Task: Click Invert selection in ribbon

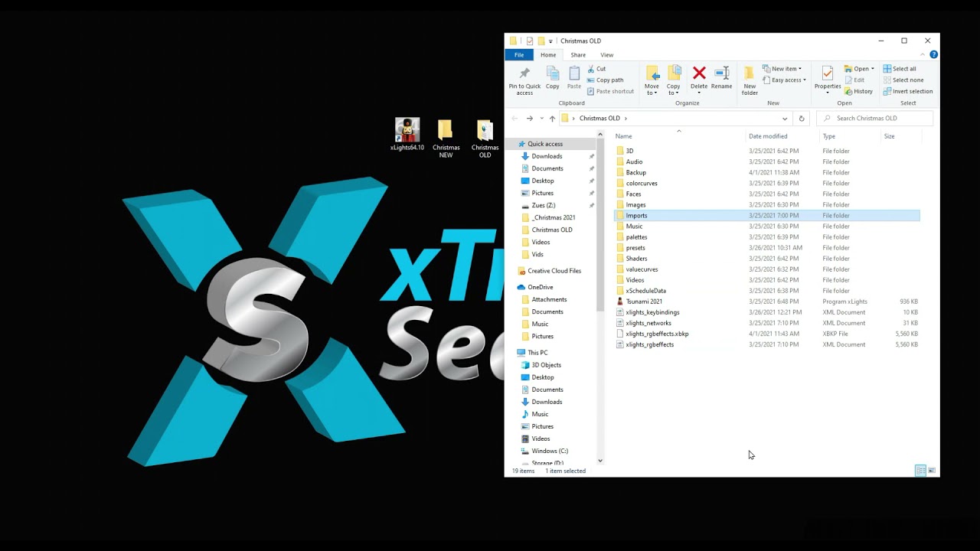Action: click(908, 91)
